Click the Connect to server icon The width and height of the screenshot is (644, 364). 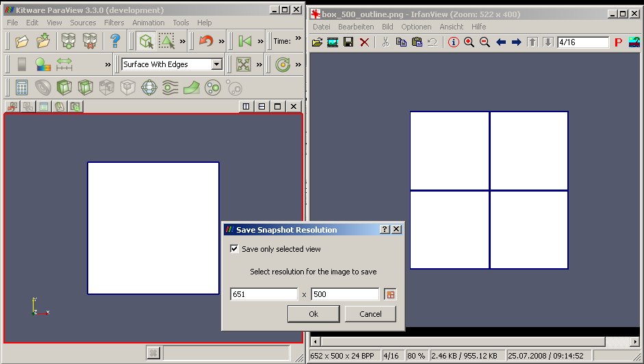pos(68,41)
